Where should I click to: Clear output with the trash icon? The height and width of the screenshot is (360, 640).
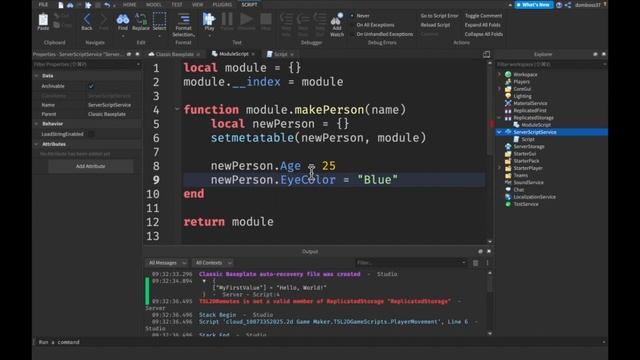pos(476,263)
